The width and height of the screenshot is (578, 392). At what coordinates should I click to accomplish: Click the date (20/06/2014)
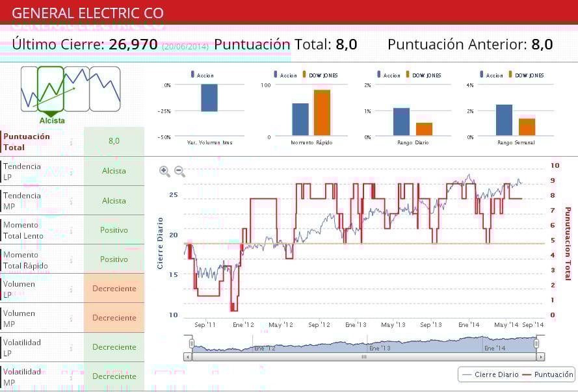pos(185,46)
